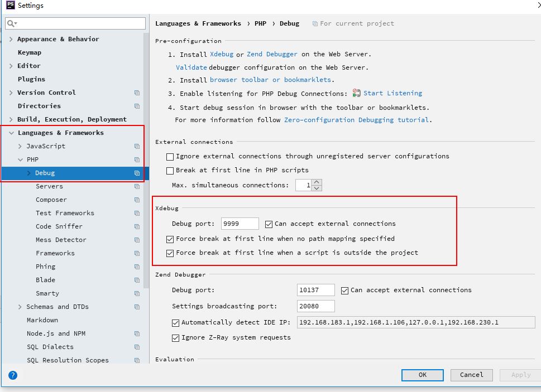
Task: Click the help question mark icon
Action: point(12,375)
